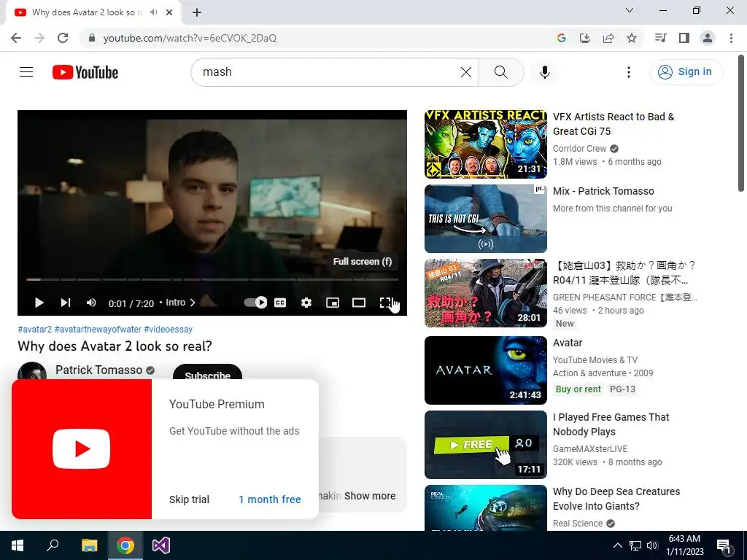Toggle closed captions CC button
The width and height of the screenshot is (747, 560).
pos(280,303)
